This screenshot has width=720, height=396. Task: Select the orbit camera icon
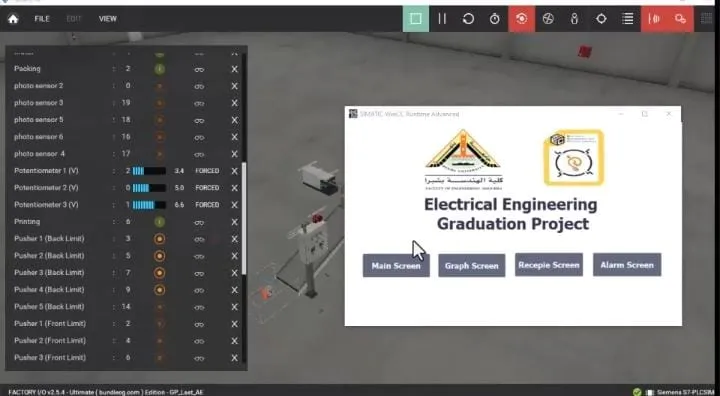click(x=548, y=19)
